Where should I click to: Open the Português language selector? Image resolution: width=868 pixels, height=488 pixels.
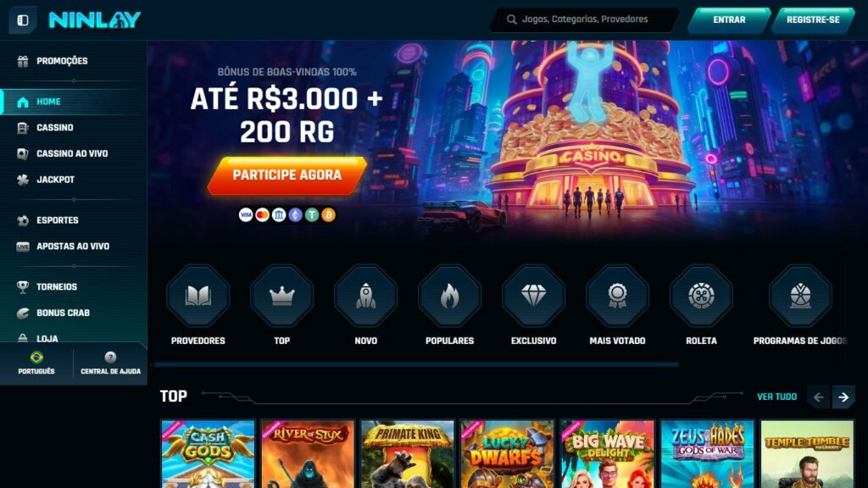click(36, 363)
